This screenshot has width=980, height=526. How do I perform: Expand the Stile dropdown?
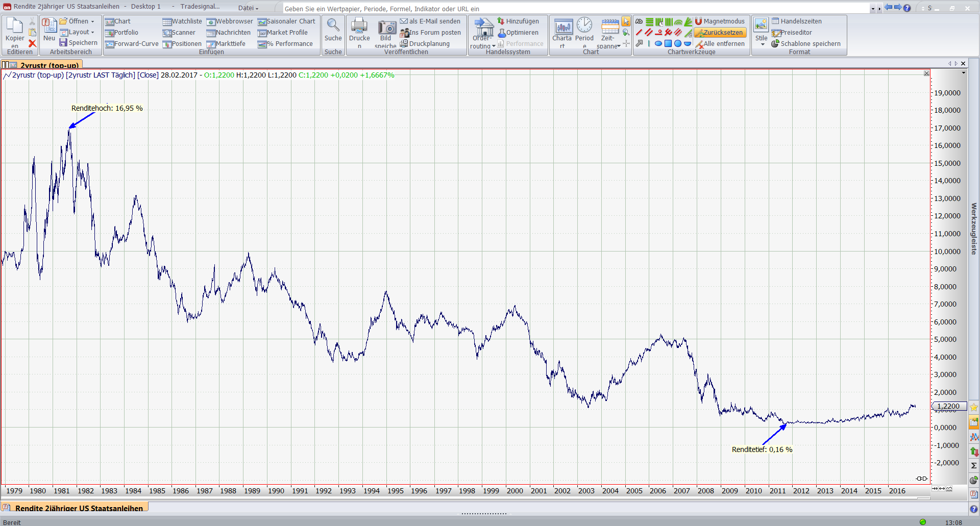point(763,44)
